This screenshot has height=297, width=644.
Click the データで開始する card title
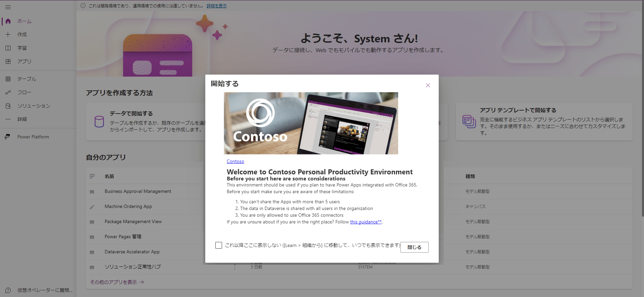(131, 114)
